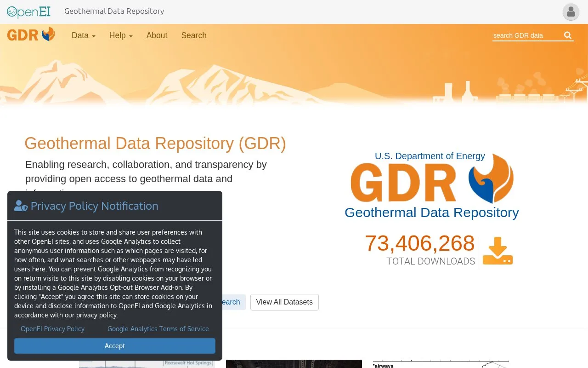Open the Fairways map thumbnail
The height and width of the screenshot is (368, 588).
pos(441,364)
